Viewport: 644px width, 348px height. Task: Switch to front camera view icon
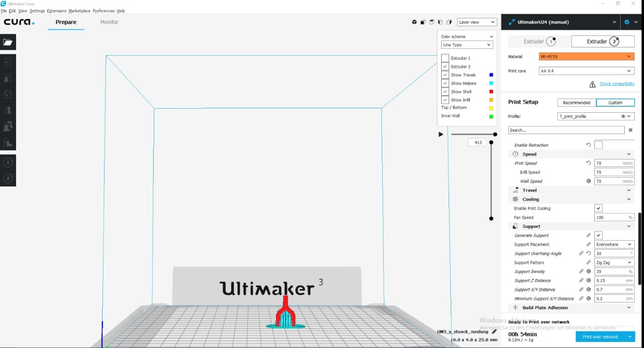coord(423,22)
